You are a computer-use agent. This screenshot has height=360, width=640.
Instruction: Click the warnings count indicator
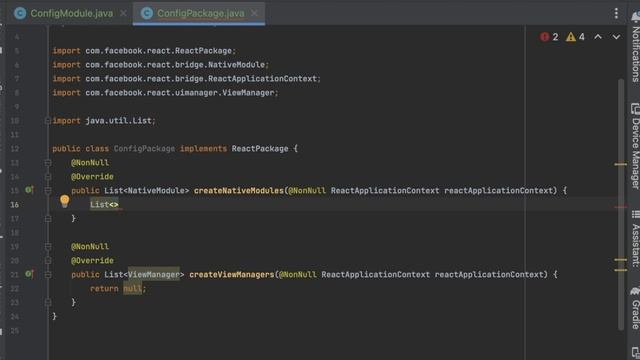(x=576, y=37)
